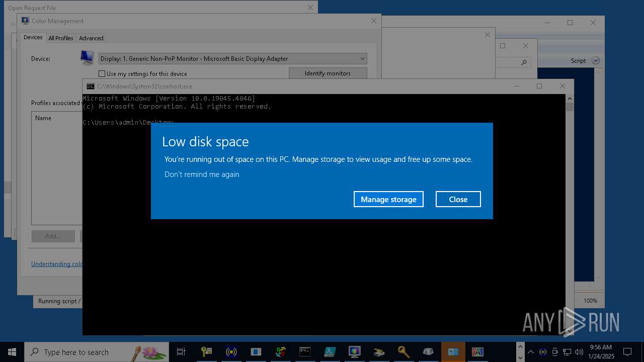644x362 pixels.
Task: Click the Color Management title bar icon
Action: tap(25, 21)
